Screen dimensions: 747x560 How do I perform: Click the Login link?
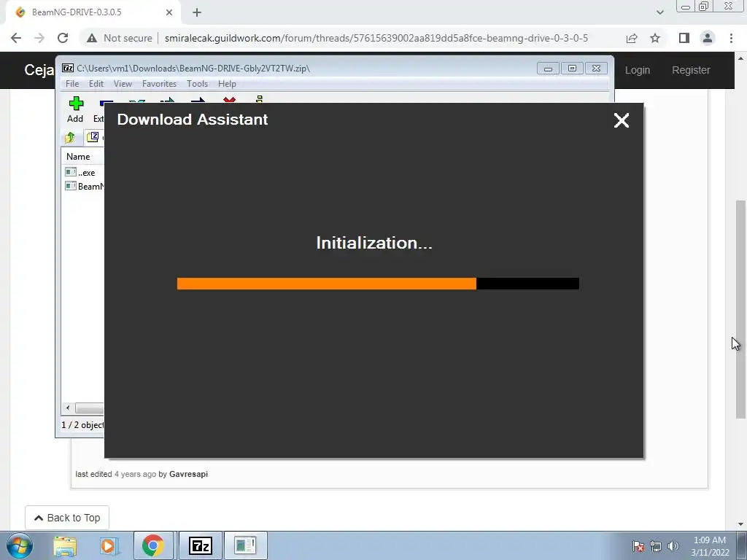(638, 70)
